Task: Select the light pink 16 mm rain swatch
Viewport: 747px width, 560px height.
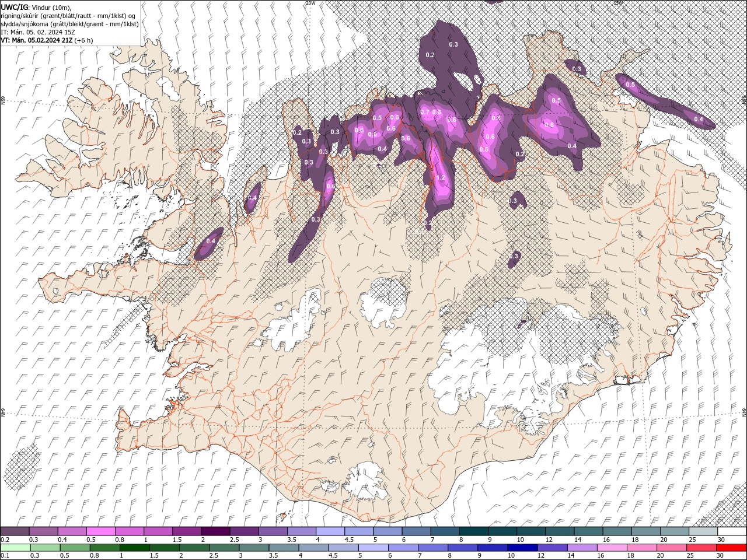Action: [x=611, y=548]
